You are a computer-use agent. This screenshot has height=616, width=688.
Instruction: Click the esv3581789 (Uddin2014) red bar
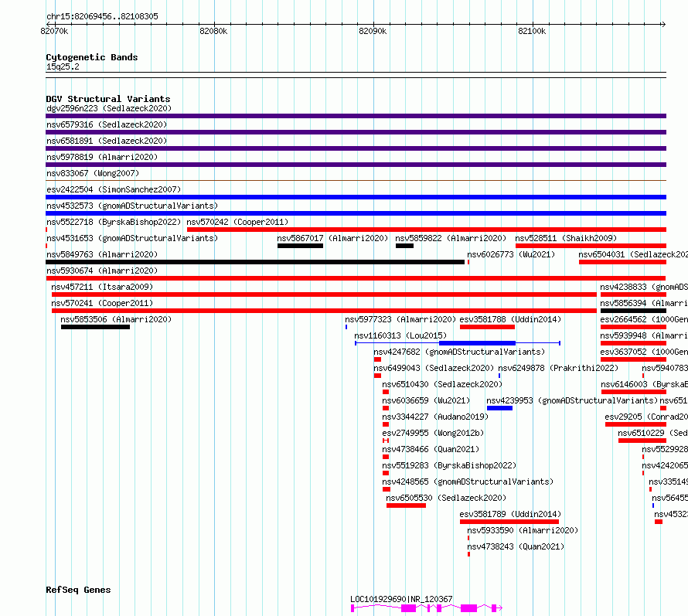(509, 522)
